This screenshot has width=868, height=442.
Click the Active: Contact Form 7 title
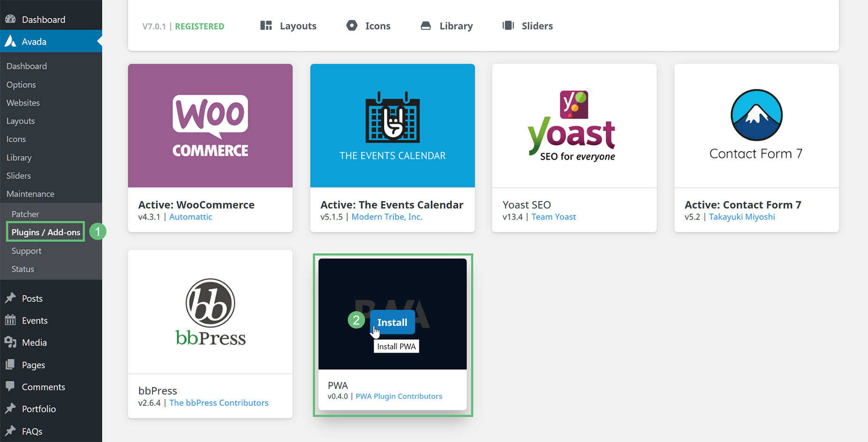tap(743, 205)
